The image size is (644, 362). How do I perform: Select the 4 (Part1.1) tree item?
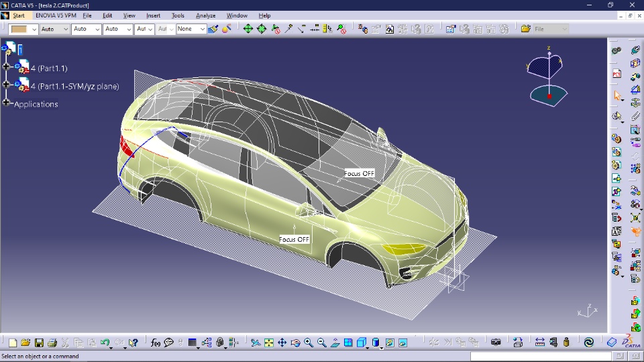pos(49,69)
